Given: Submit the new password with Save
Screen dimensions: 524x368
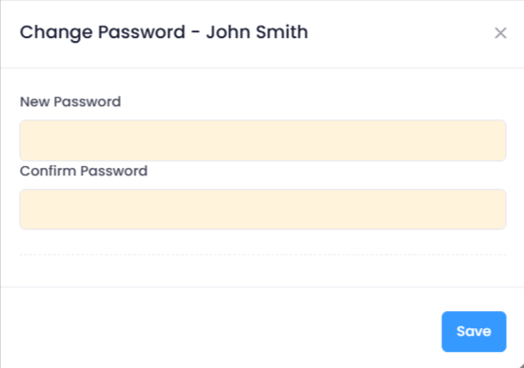Looking at the screenshot, I should coord(474,331).
